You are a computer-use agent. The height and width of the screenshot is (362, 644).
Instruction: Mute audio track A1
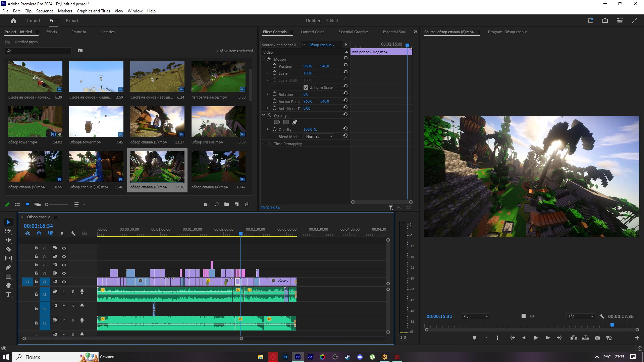click(64, 291)
